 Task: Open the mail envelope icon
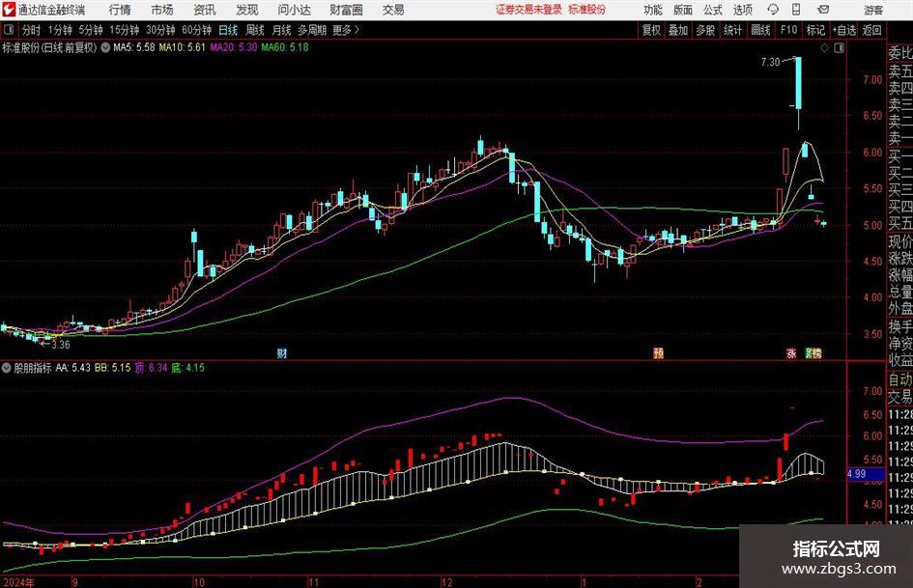pyautogui.click(x=823, y=10)
